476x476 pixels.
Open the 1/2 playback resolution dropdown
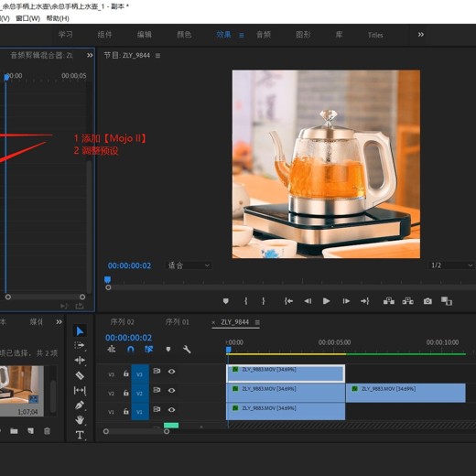451,265
